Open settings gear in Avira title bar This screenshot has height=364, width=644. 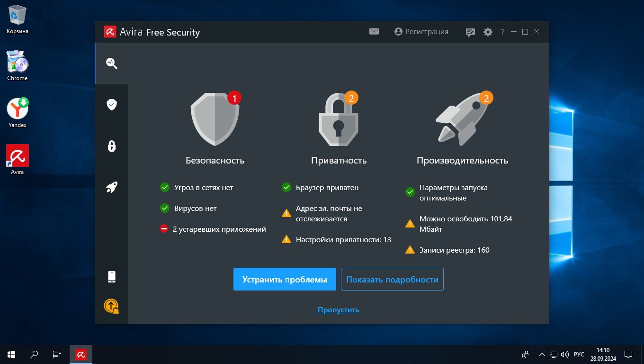(x=488, y=32)
